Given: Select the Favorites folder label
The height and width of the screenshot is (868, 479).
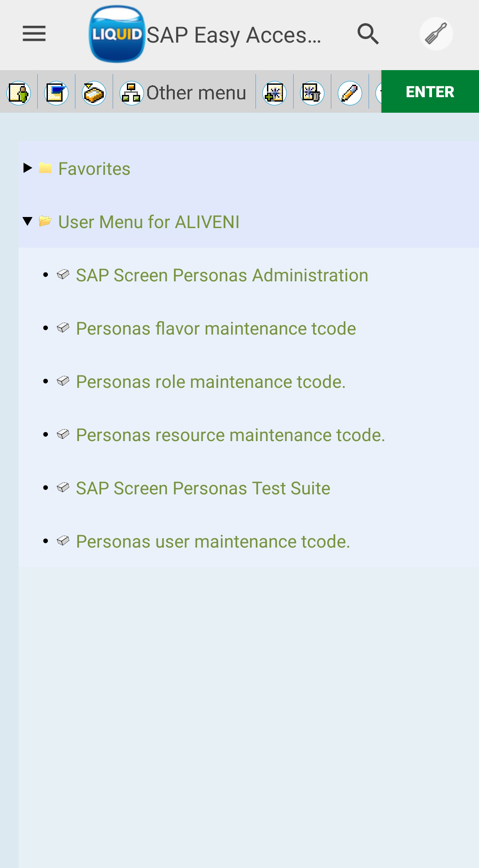Looking at the screenshot, I should (x=94, y=169).
